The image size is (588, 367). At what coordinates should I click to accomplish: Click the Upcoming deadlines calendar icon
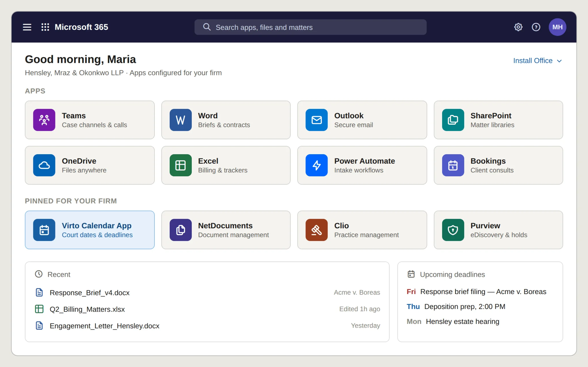pyautogui.click(x=411, y=274)
